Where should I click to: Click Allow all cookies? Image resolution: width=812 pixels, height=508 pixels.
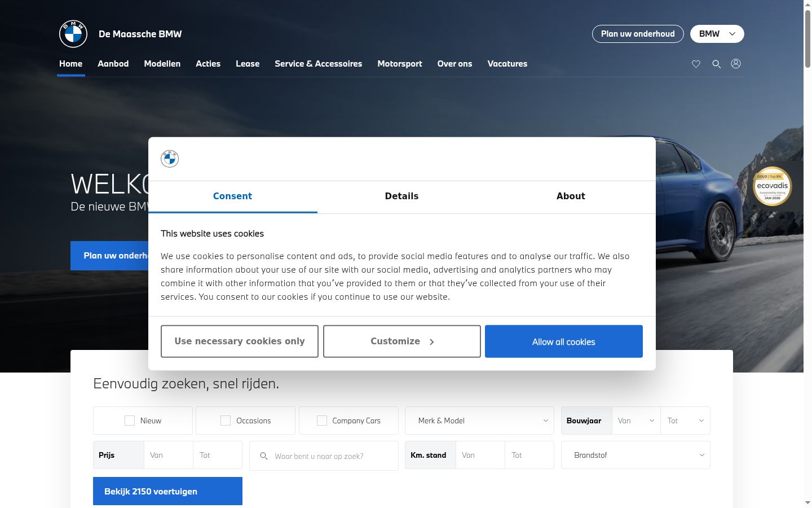pos(564,341)
